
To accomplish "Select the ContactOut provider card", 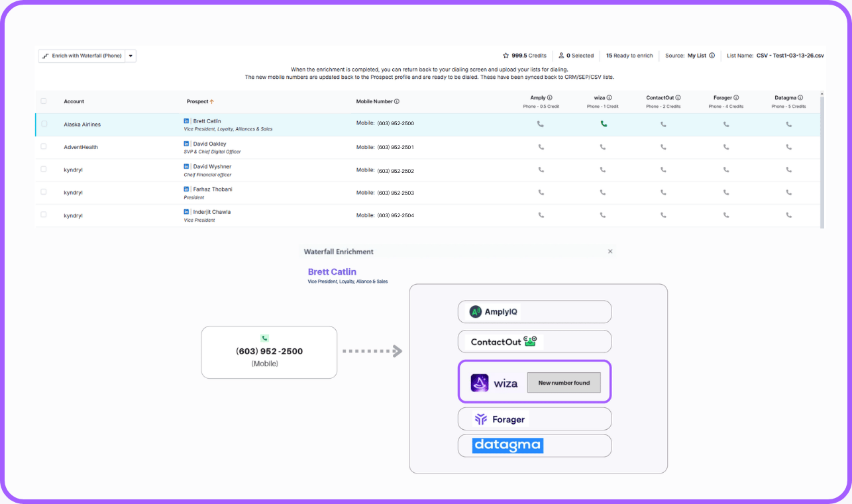I will point(535,342).
